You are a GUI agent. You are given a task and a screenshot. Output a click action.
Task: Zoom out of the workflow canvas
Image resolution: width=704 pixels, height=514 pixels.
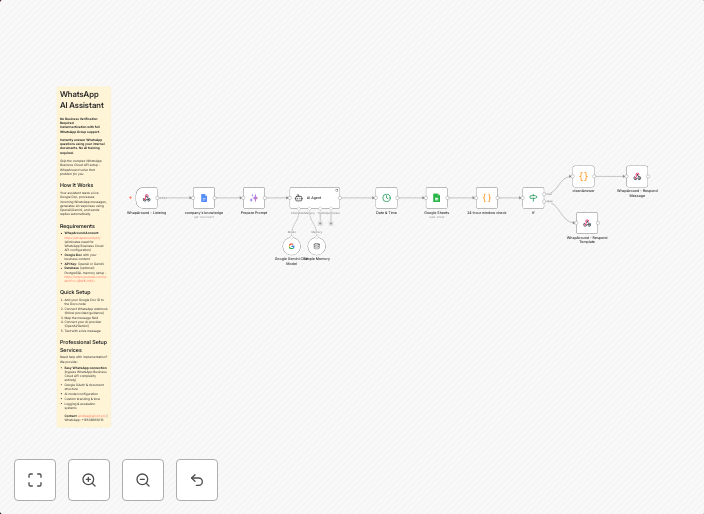(x=143, y=480)
